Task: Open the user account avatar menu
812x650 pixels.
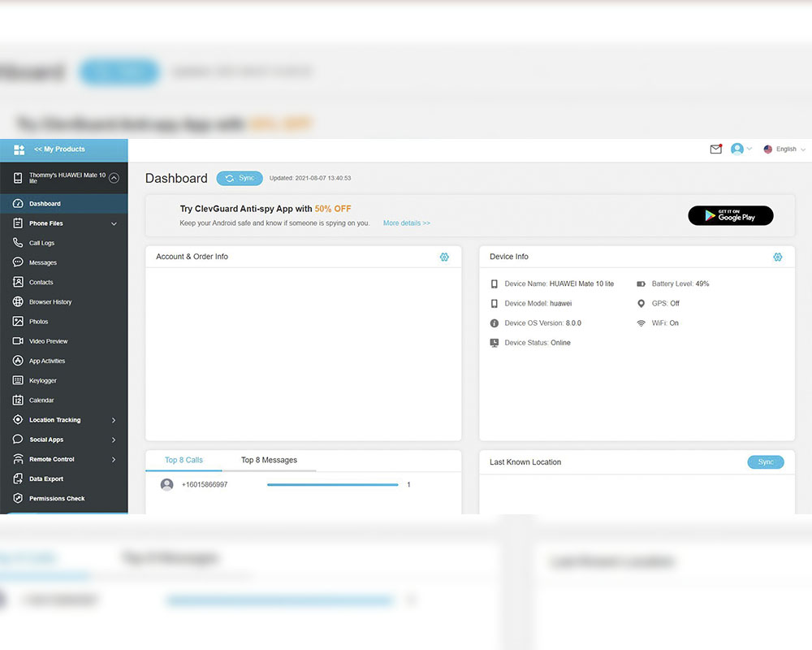Action: click(x=741, y=149)
